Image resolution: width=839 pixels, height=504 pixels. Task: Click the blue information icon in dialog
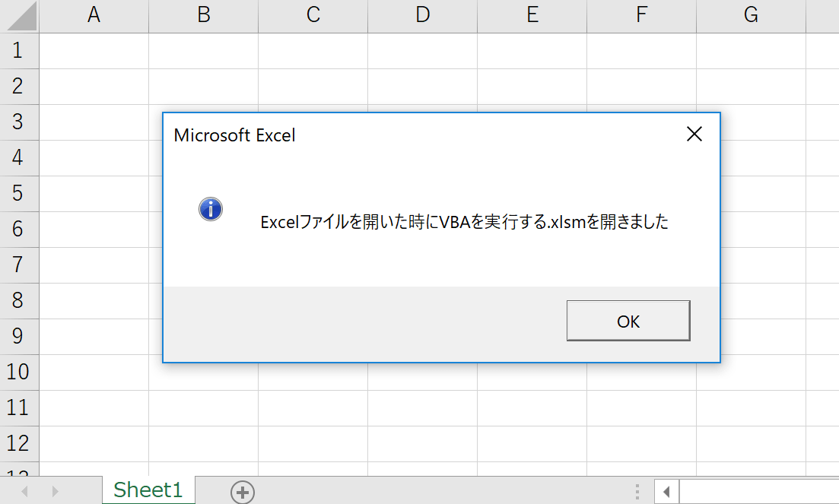pos(211,209)
